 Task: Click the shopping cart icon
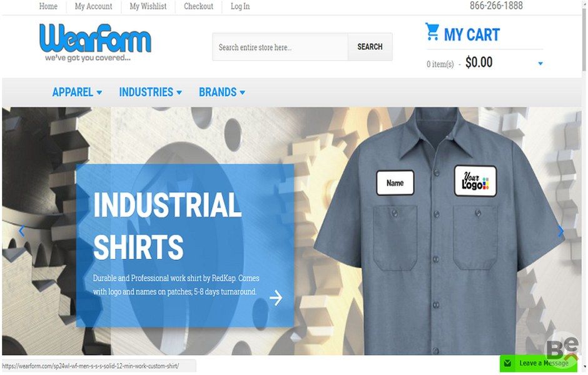coord(432,31)
